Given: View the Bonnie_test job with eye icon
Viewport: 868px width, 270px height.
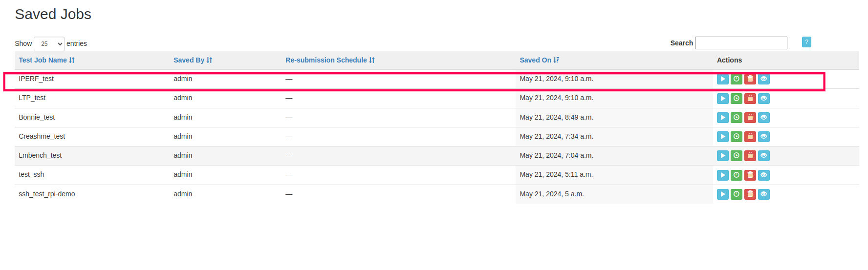Looking at the screenshot, I should coord(763,118).
